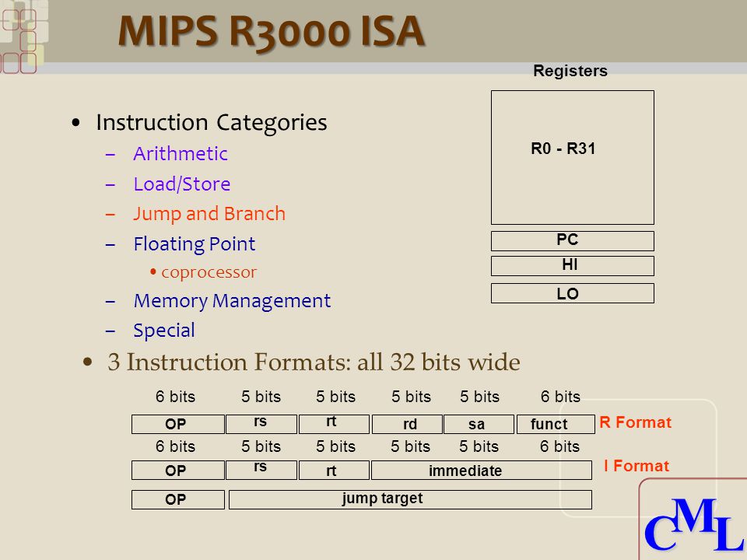Click the OP field beside 'jump target'
The image size is (747, 560).
pos(177,499)
